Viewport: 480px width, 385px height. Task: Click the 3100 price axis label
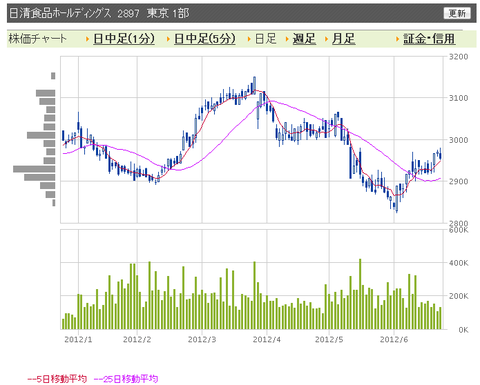tap(459, 98)
